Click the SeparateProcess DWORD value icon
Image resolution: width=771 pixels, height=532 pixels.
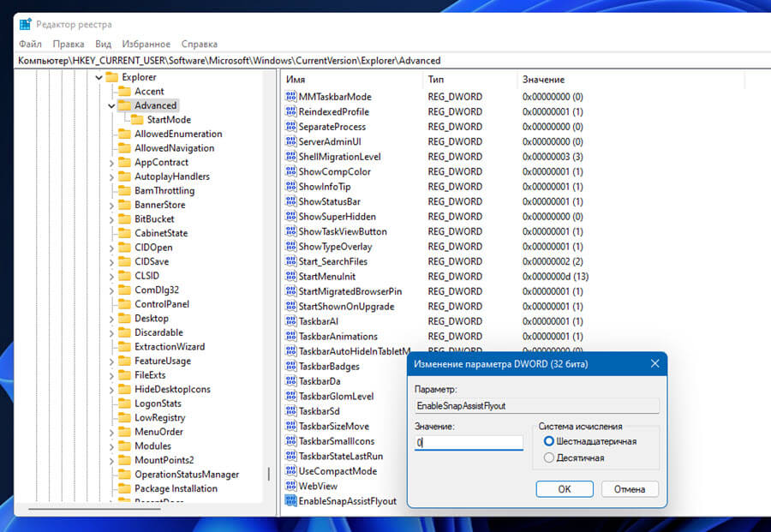pyautogui.click(x=290, y=127)
